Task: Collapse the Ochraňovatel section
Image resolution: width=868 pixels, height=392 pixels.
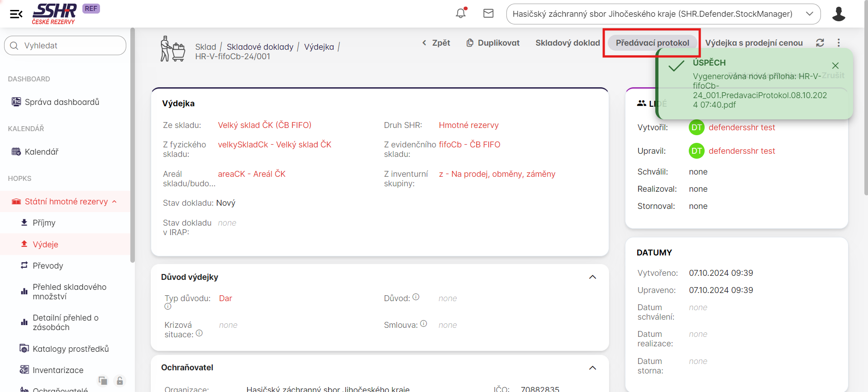Action: point(592,368)
